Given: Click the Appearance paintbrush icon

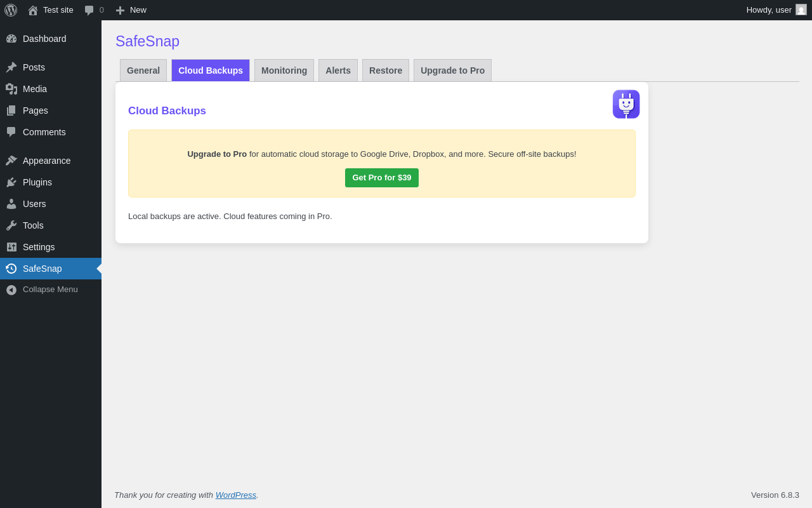Looking at the screenshot, I should click(x=11, y=161).
